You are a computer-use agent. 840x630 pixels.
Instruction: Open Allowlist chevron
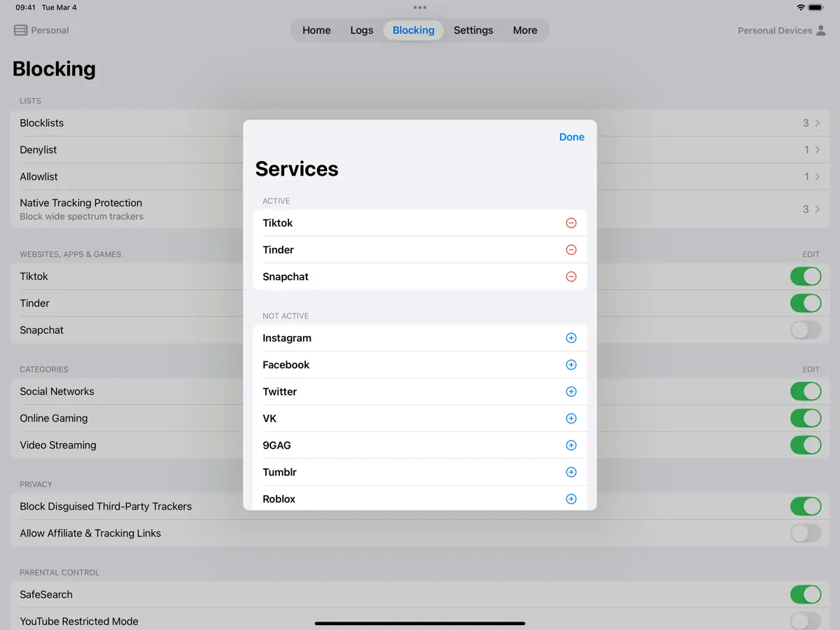(818, 177)
